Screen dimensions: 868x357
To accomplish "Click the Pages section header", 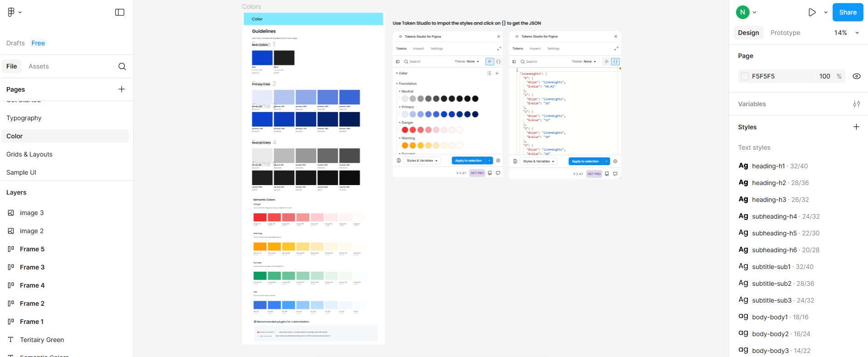I will pos(15,89).
